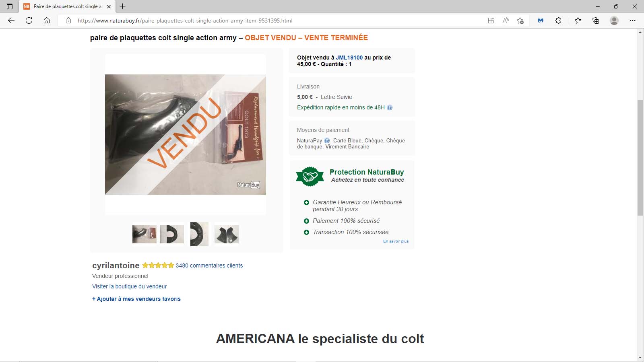Click the help icon beside Expédition rapide
The width and height of the screenshot is (644, 362).
[390, 107]
